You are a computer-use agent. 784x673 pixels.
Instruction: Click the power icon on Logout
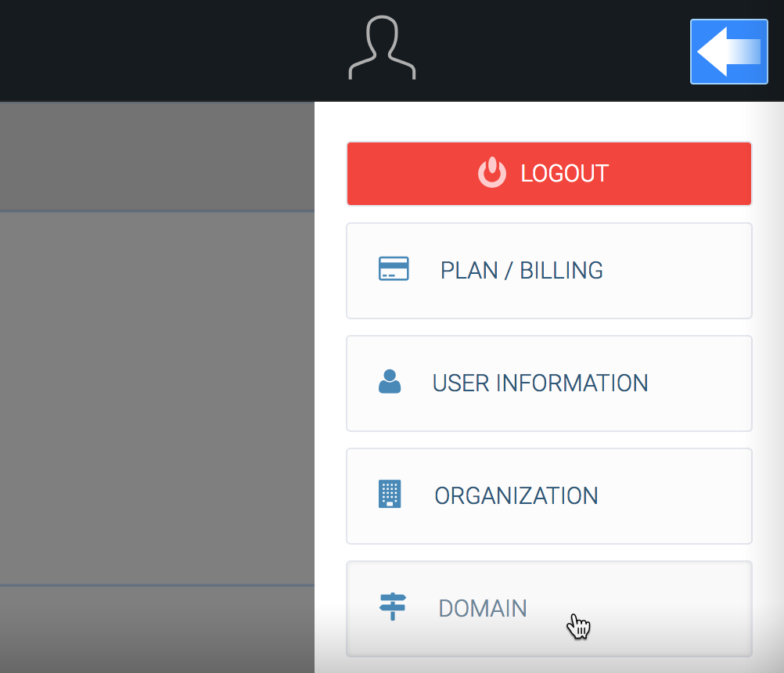[x=492, y=173]
